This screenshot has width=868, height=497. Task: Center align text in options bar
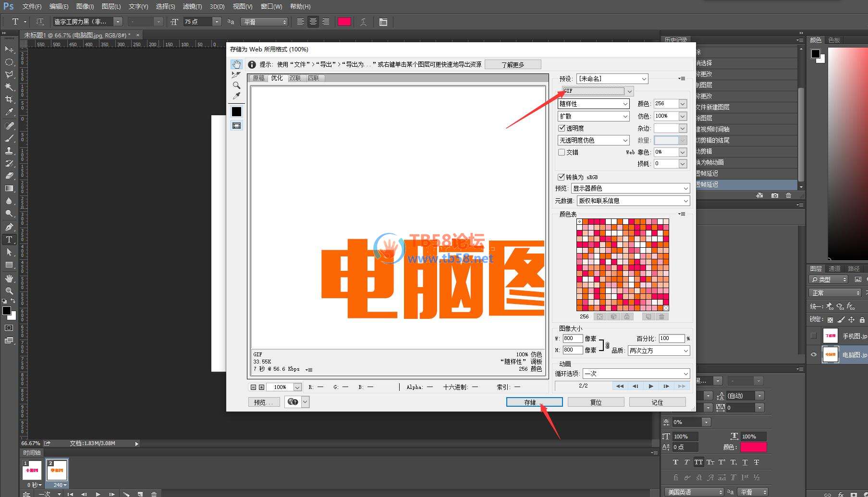pos(313,22)
